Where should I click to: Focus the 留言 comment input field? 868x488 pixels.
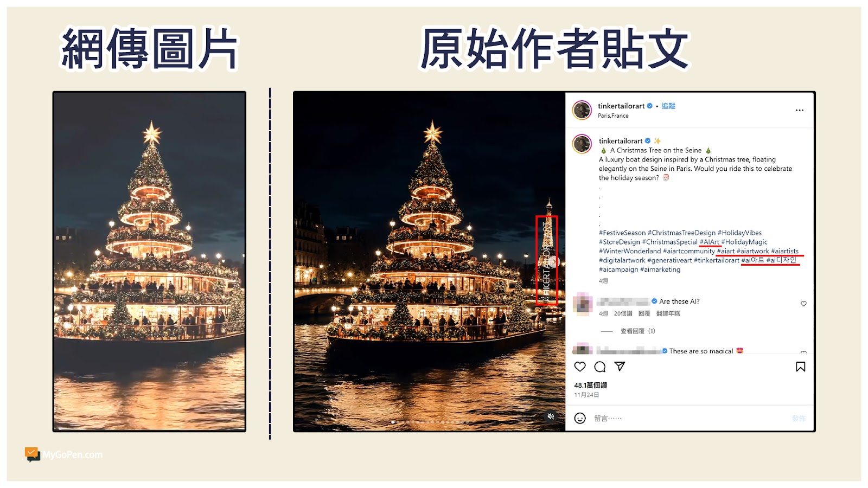[x=689, y=418]
